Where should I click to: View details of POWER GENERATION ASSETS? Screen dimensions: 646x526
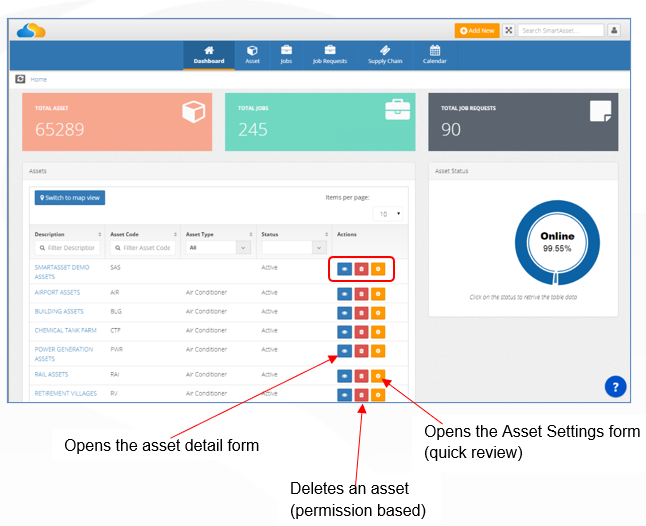344,351
